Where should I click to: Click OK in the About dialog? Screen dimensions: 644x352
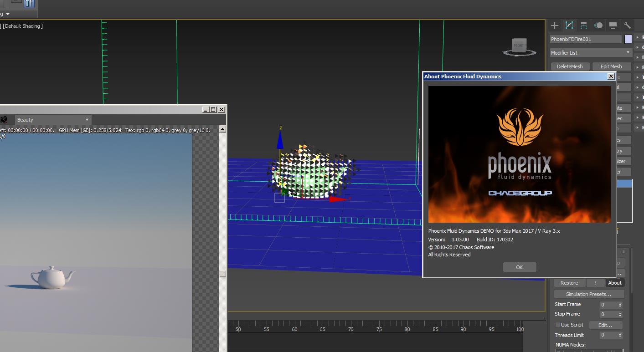tap(519, 267)
